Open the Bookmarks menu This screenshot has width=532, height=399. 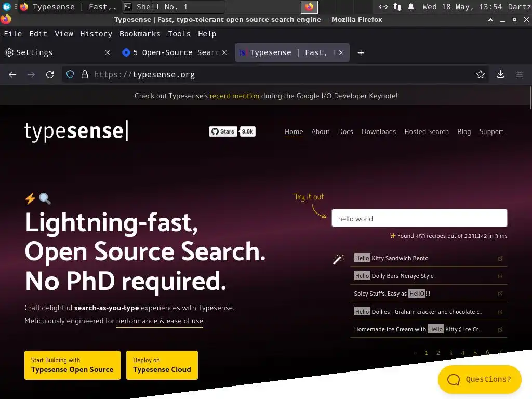[140, 34]
